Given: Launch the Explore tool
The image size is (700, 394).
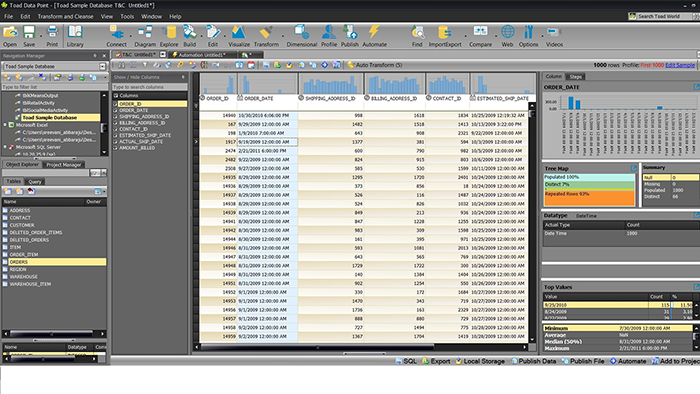Looking at the screenshot, I should (169, 36).
